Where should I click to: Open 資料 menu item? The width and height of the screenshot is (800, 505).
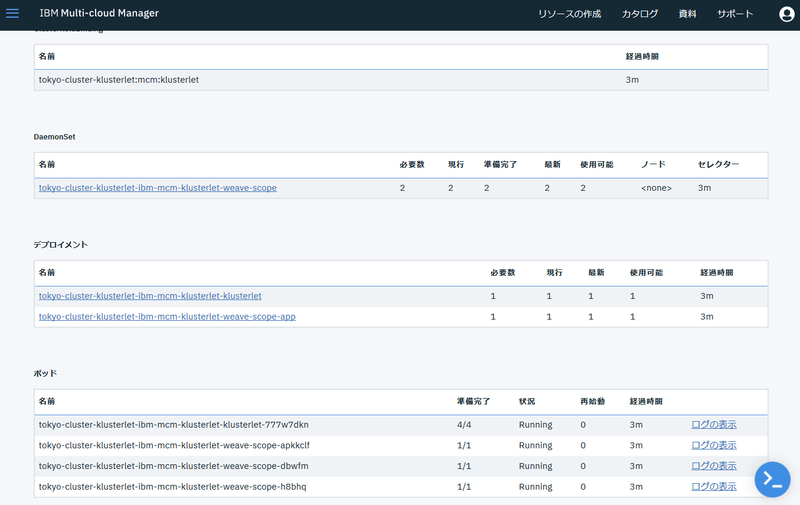point(687,14)
